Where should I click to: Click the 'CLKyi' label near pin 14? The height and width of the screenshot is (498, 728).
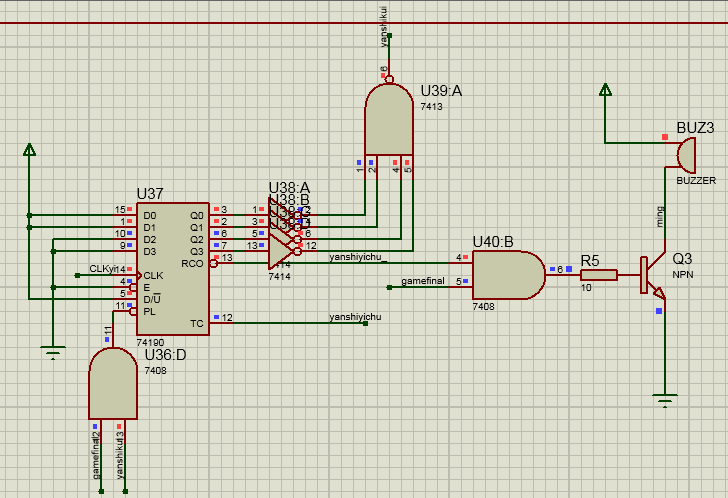pyautogui.click(x=104, y=269)
